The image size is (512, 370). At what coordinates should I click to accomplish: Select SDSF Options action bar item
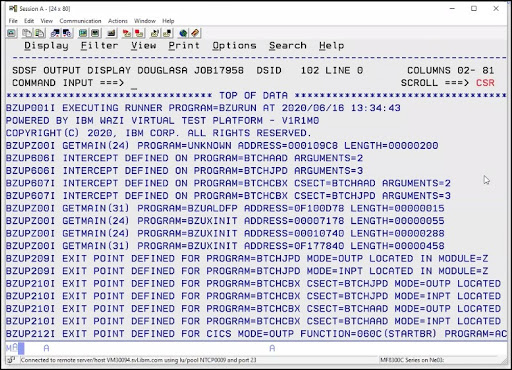coord(235,46)
